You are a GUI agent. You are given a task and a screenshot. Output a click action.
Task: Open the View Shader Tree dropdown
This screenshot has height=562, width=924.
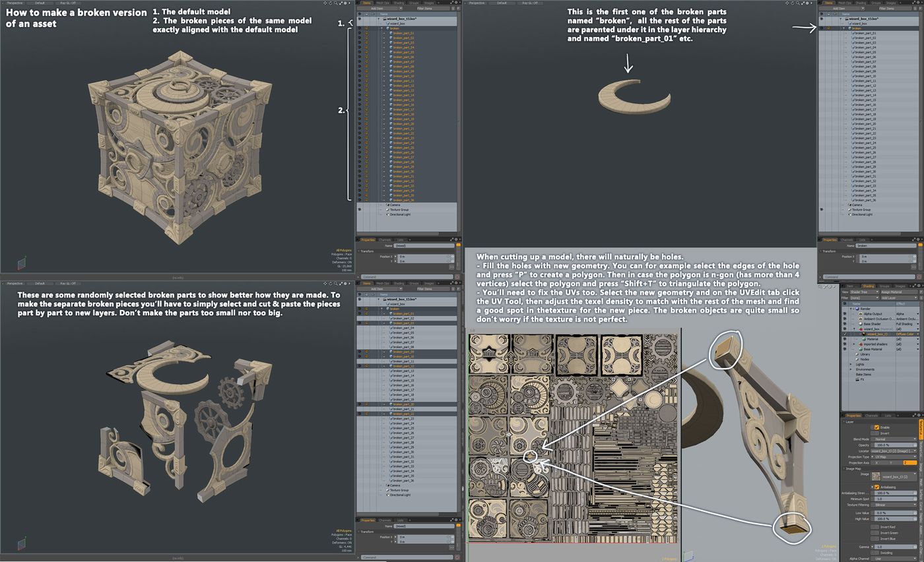pyautogui.click(x=865, y=292)
